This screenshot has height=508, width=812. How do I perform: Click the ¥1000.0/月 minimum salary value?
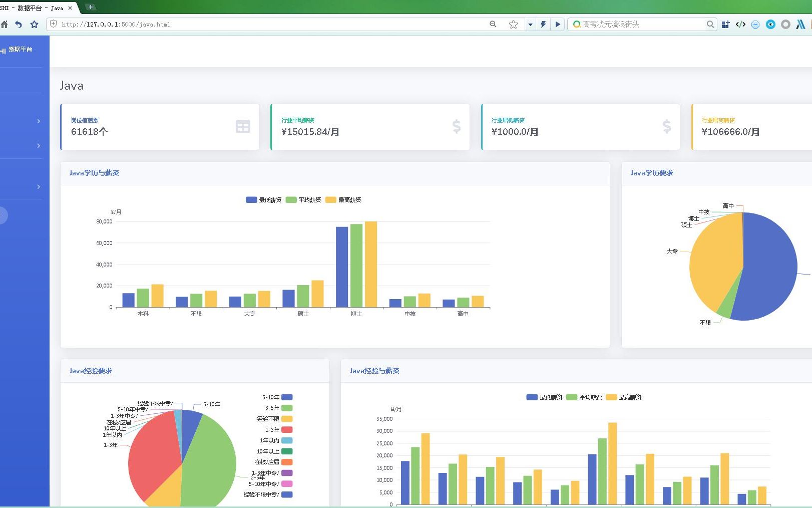pyautogui.click(x=515, y=132)
